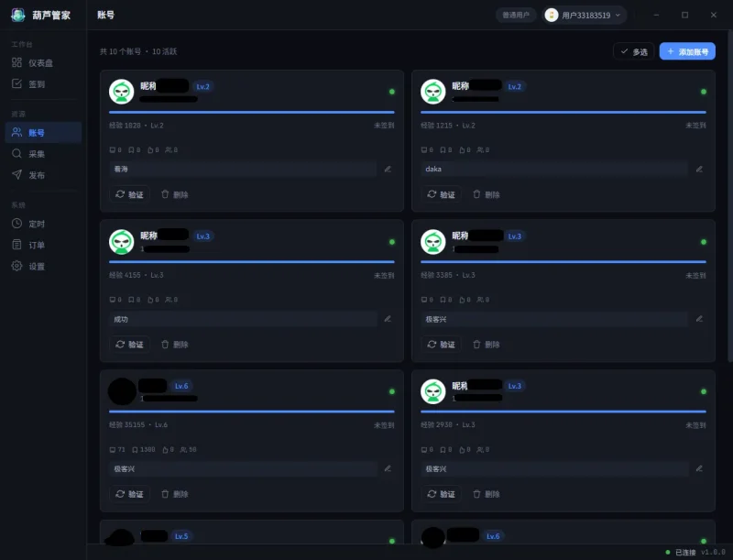
Task: Click 验证 on the 经验 35155 account card
Action: click(x=129, y=494)
